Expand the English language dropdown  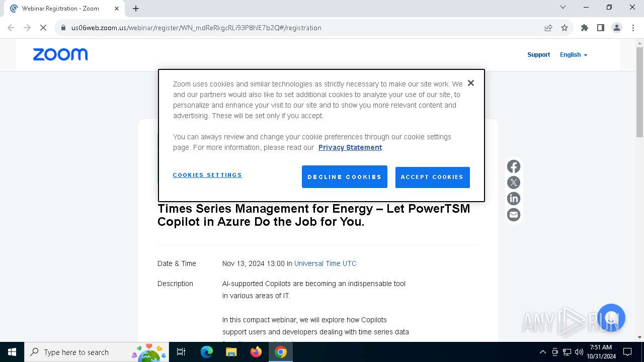(574, 55)
